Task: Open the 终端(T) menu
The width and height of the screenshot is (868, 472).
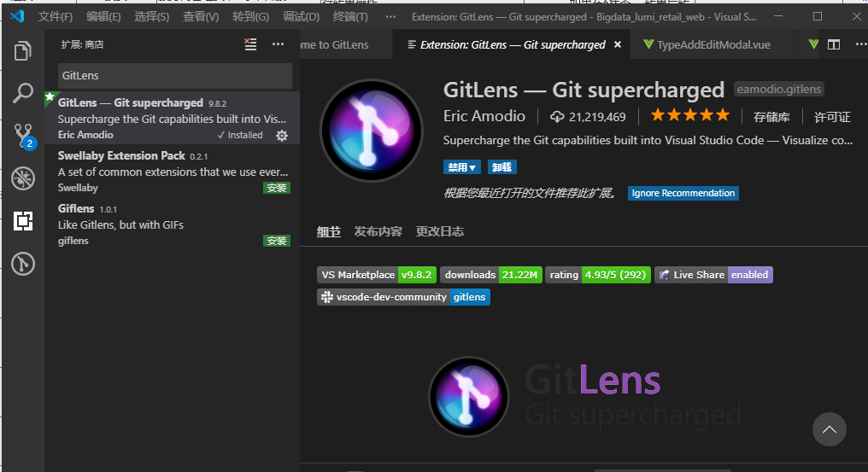Action: click(350, 16)
